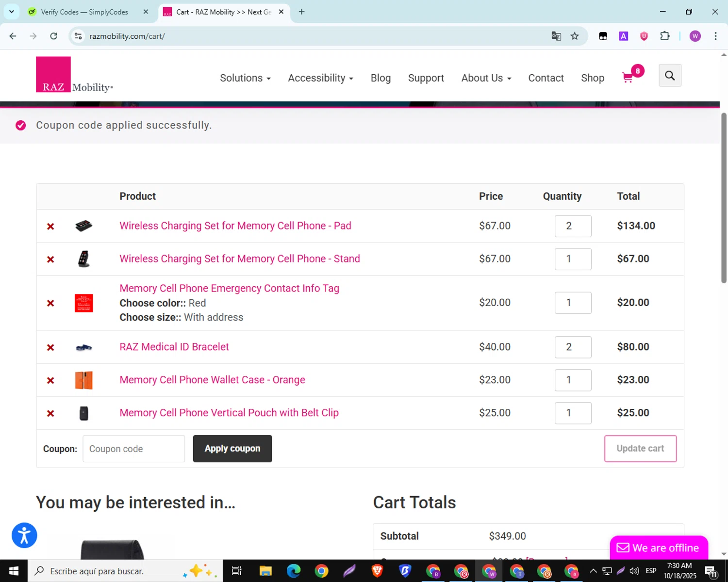
Task: Click the Update cart button
Action: 640,449
